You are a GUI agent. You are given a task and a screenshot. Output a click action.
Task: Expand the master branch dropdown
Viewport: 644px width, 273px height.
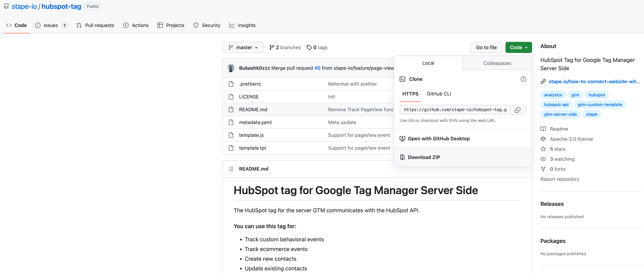[242, 47]
